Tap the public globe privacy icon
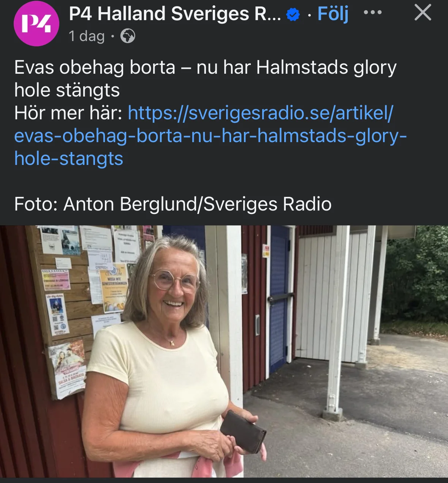 pyautogui.click(x=128, y=36)
